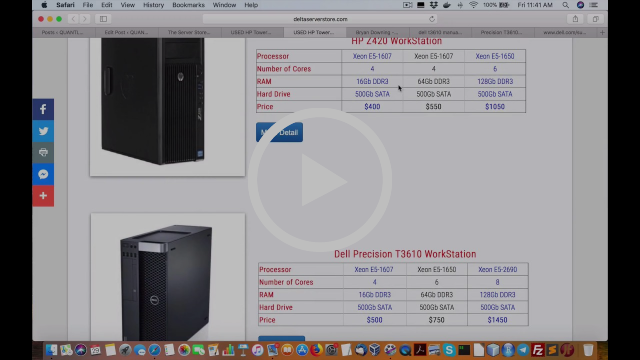Click the $500 price for Dell T3610

click(374, 320)
